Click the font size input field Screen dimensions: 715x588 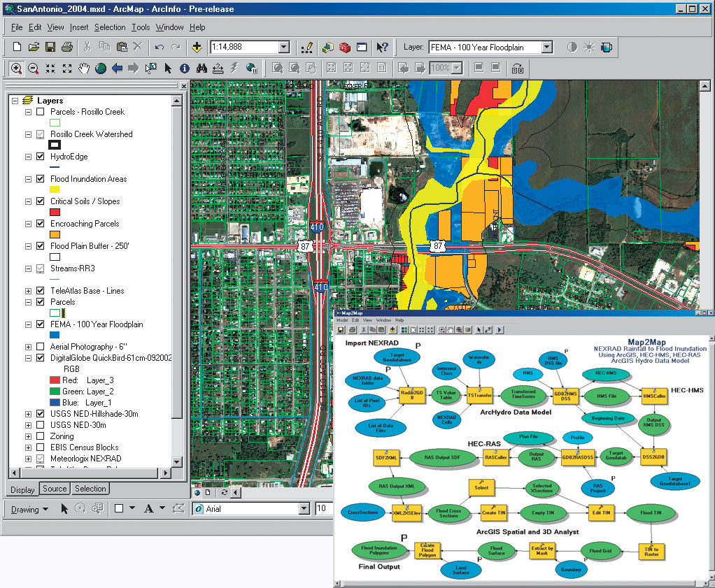pyautogui.click(x=323, y=509)
